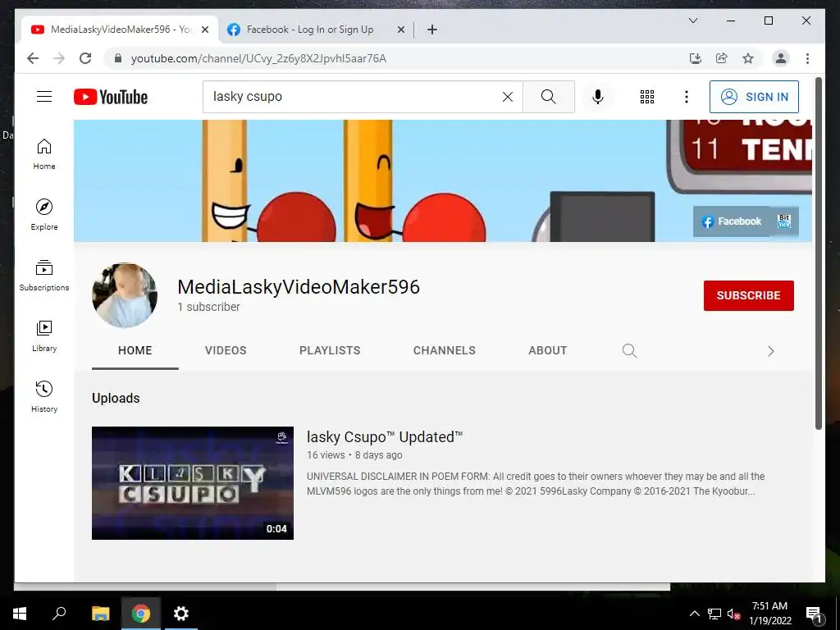Click the Uploads section heading
This screenshot has width=840, height=630.
[x=116, y=398]
